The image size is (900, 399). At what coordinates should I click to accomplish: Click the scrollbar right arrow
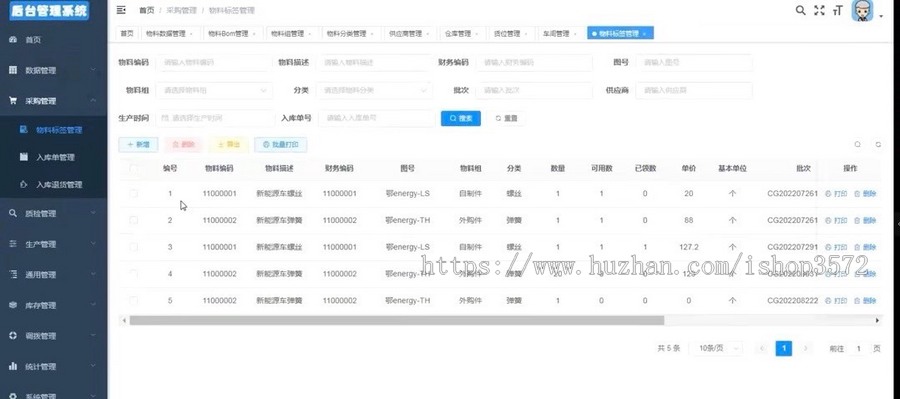pos(877,320)
